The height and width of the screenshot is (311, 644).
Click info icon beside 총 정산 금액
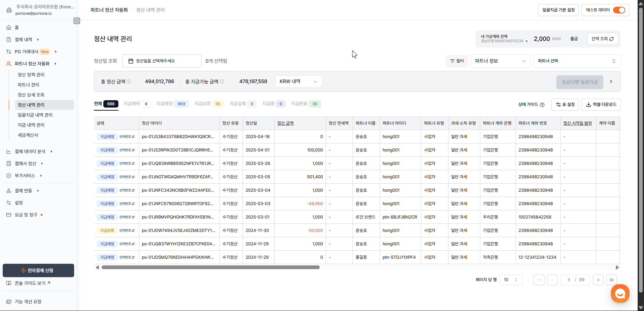(x=129, y=81)
